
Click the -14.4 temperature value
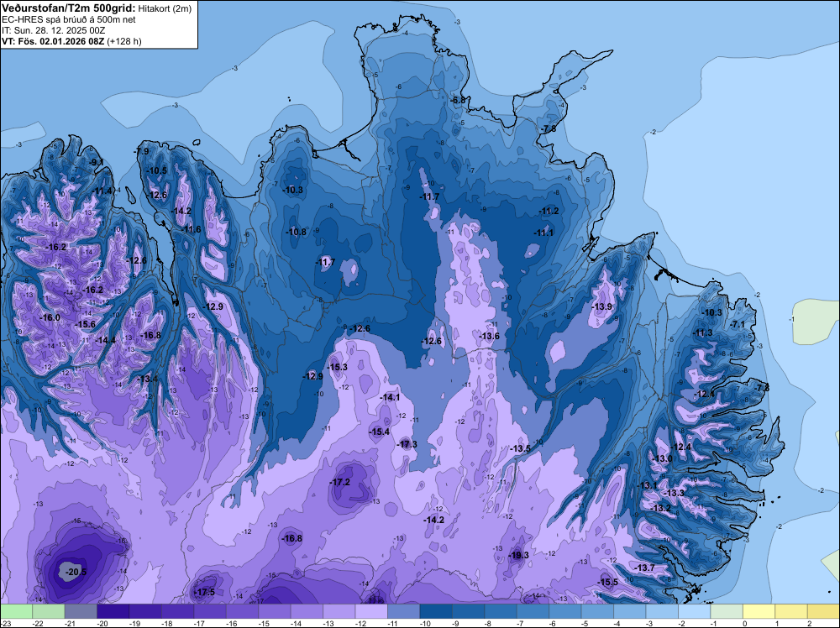pyautogui.click(x=106, y=340)
